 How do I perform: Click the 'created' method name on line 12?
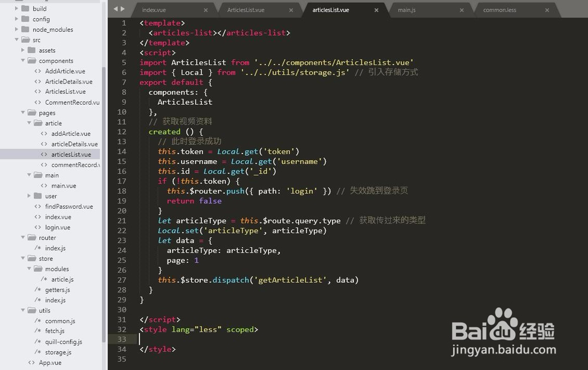point(164,132)
